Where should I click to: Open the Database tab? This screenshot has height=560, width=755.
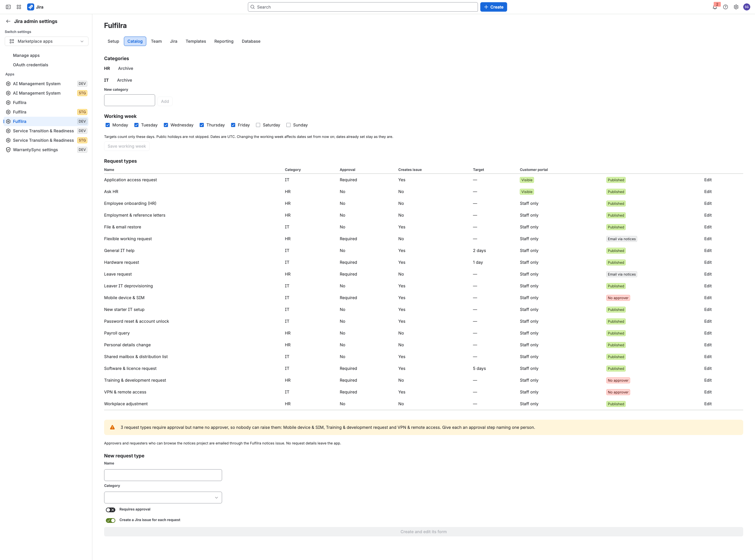[251, 41]
